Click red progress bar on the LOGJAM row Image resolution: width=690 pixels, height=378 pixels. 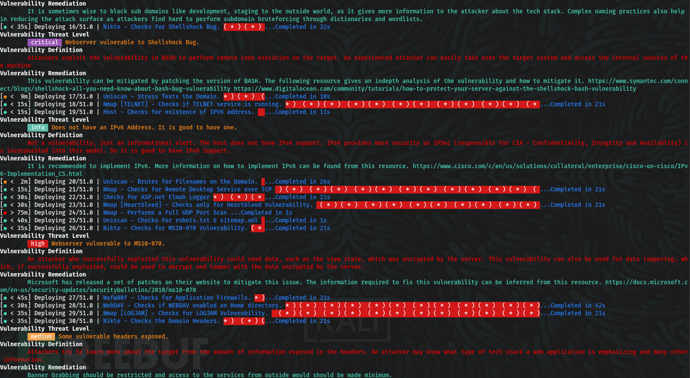coord(406,313)
